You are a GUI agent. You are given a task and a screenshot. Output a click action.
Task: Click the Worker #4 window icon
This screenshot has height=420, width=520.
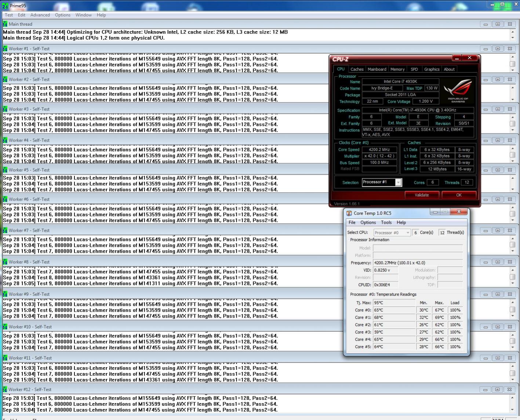point(5,140)
